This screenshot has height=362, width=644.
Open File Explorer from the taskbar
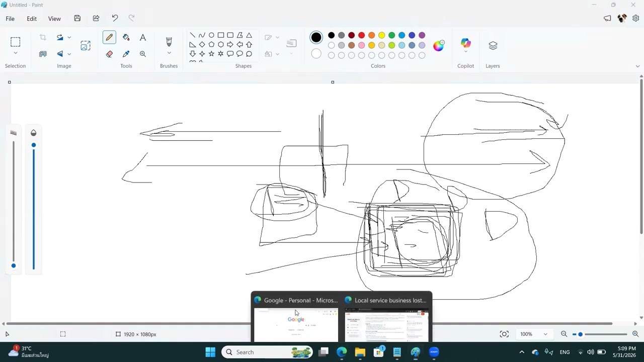coord(360,352)
